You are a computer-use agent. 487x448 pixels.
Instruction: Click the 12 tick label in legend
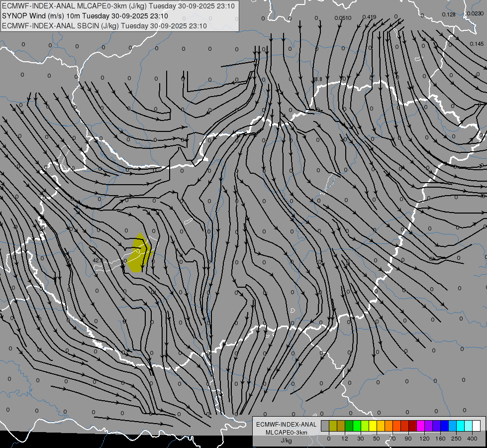pyautogui.click(x=345, y=439)
